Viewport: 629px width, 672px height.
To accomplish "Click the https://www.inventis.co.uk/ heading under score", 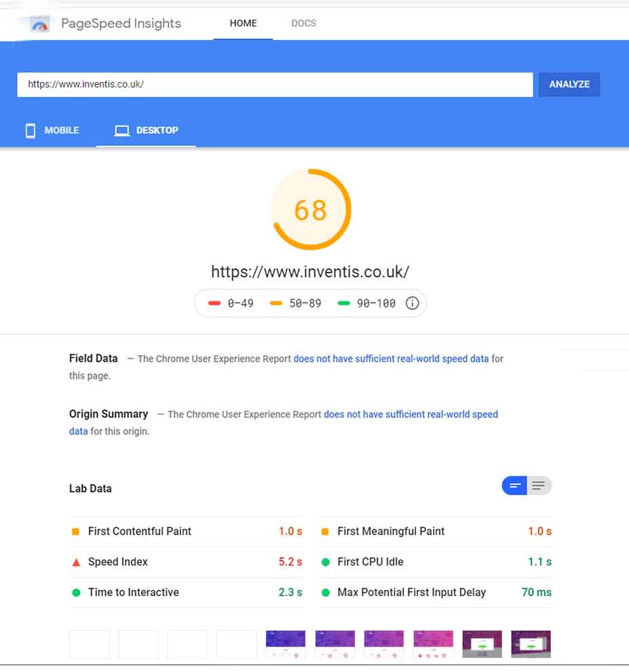I will [x=310, y=272].
